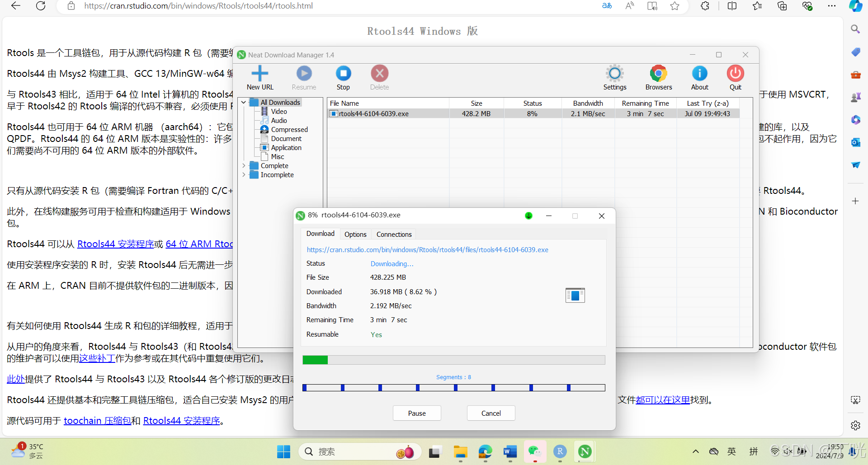Open the 此处 changelog link
The image size is (868, 465).
(x=16, y=379)
